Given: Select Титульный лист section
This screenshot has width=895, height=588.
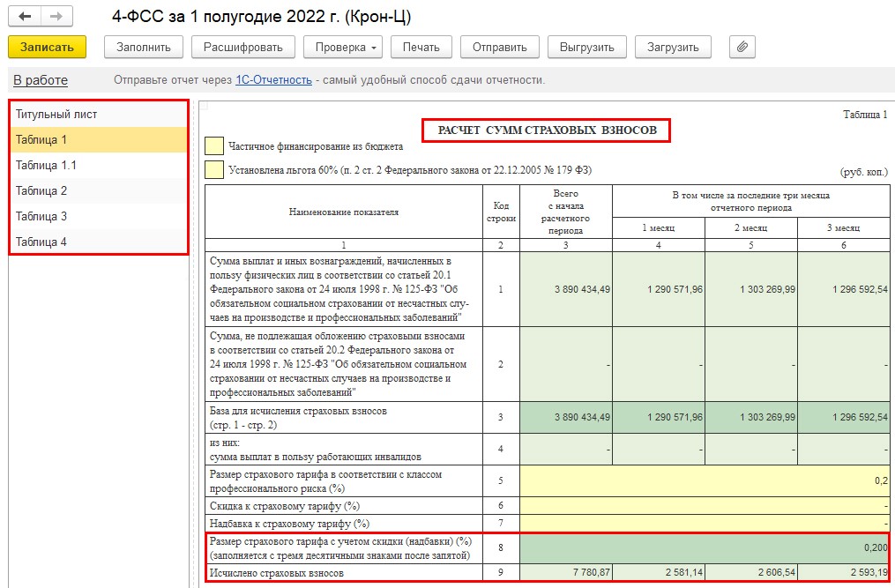Looking at the screenshot, I should coord(56,115).
